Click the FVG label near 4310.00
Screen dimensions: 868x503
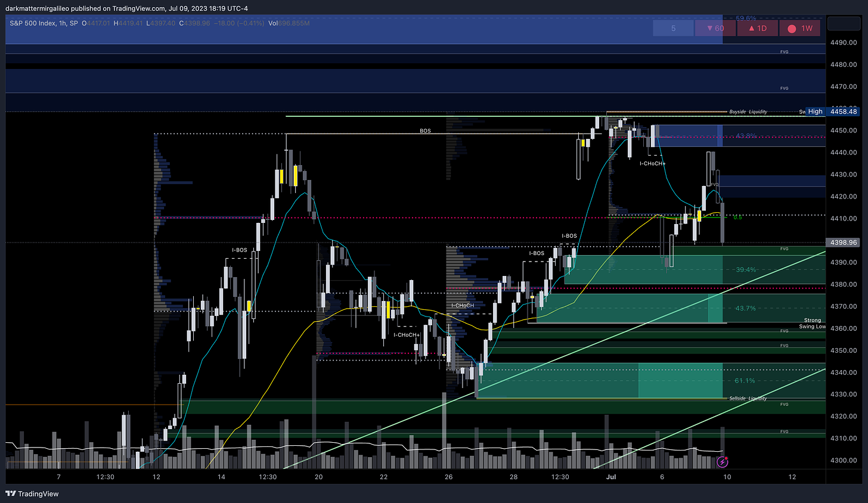click(x=785, y=431)
